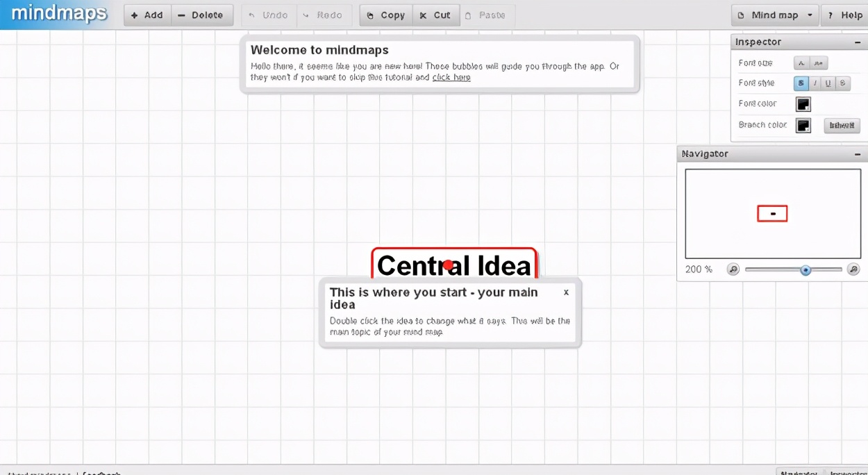Follow the 'click here' skip tutorial link
The width and height of the screenshot is (868, 475).
[451, 77]
